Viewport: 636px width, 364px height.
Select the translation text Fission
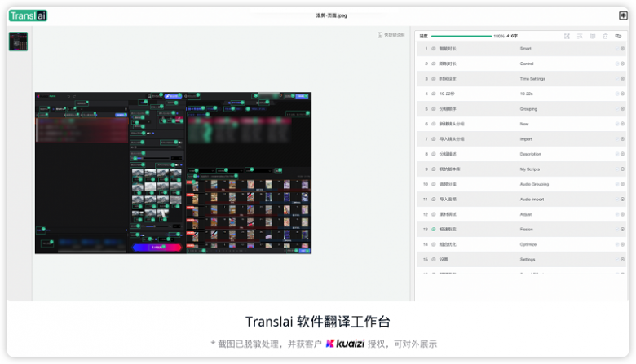527,229
